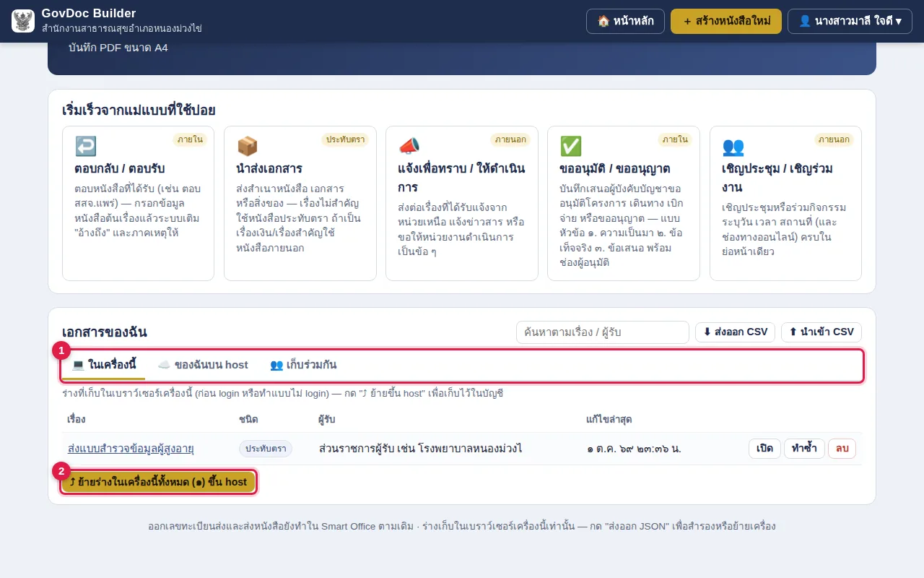Click the search field ค้นหาตามเรื่อง / ผู้รับ
The image size is (924, 578).
point(603,332)
